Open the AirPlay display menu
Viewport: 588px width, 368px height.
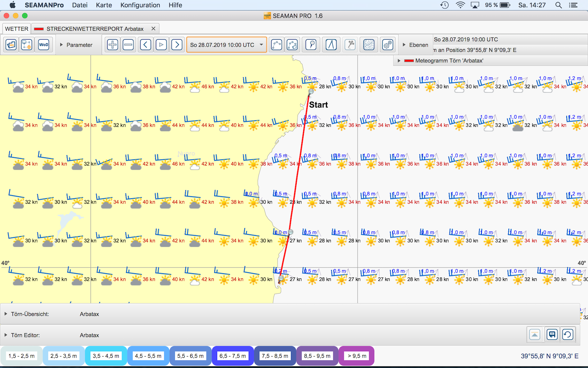[475, 5]
